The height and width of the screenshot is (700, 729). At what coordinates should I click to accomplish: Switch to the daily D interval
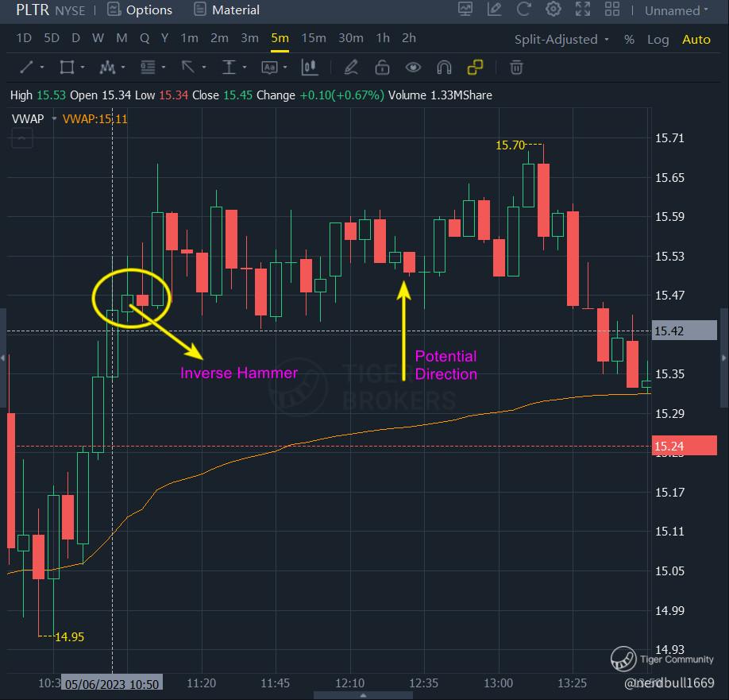(x=75, y=38)
